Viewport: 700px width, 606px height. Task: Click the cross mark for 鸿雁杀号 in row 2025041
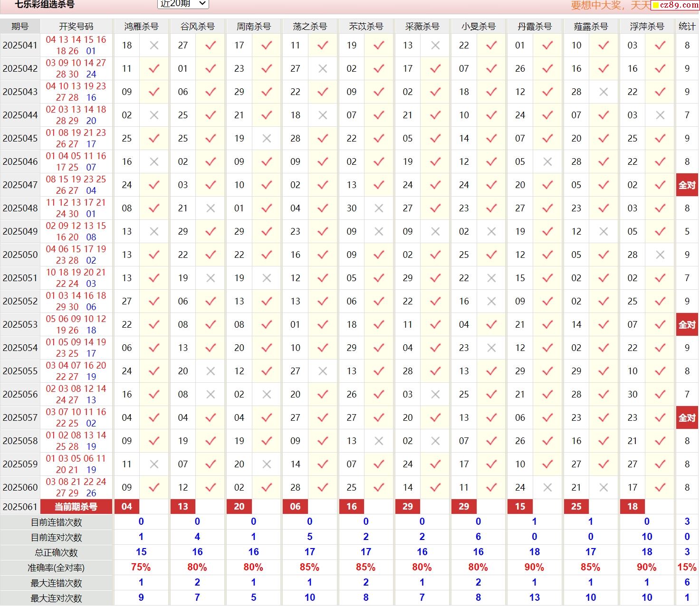(x=154, y=46)
